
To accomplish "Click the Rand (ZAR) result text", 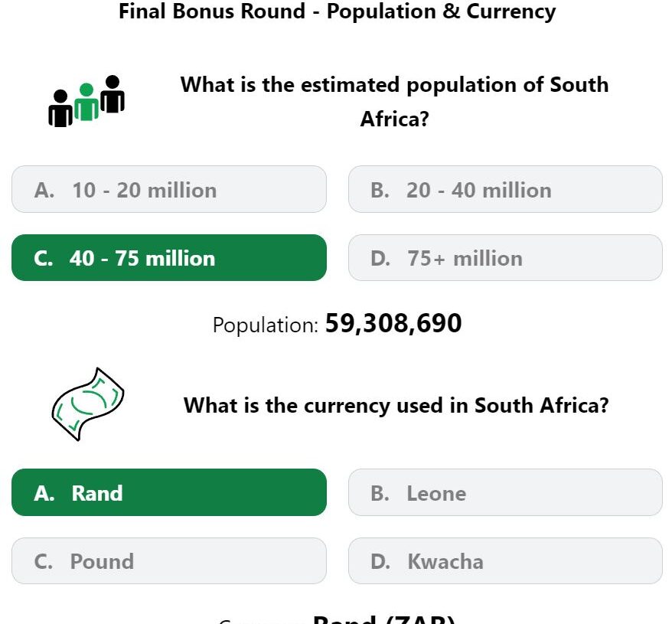I will [384, 619].
